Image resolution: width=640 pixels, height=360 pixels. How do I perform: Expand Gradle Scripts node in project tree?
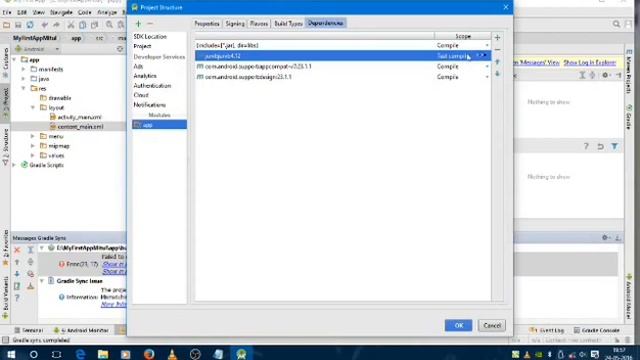15,165
